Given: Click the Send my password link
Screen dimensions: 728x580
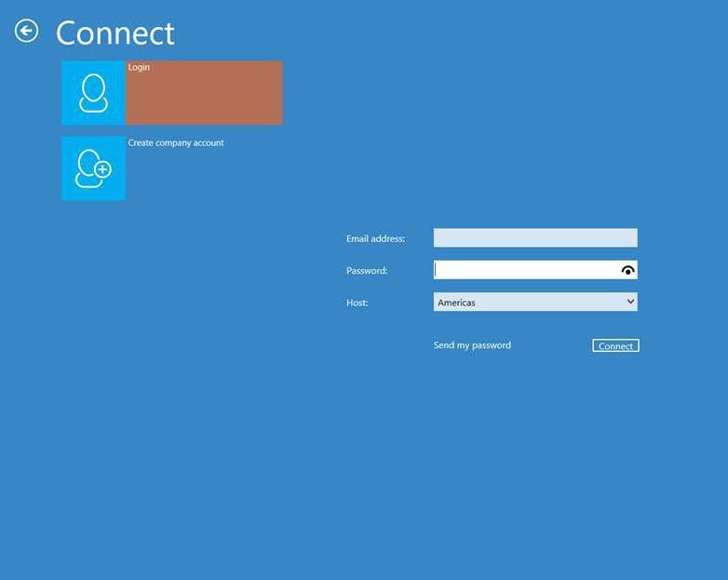Looking at the screenshot, I should pos(472,345).
